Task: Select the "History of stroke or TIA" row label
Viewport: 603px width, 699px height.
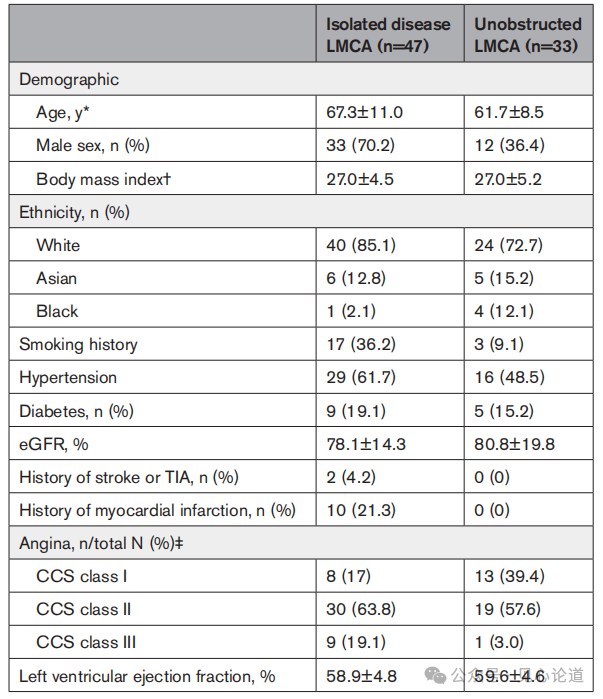Action: coord(129,477)
